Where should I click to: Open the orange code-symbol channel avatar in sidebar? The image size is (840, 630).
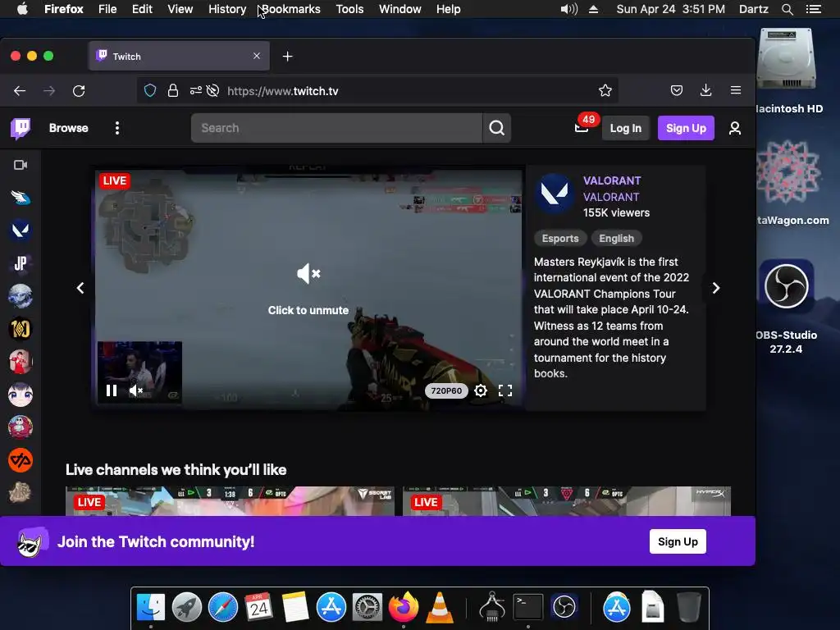[21, 460]
